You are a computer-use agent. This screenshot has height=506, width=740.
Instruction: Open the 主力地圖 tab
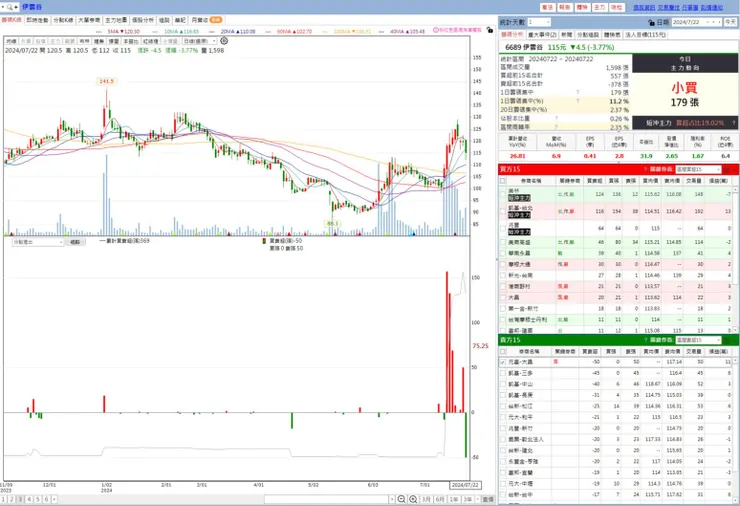(x=116, y=20)
